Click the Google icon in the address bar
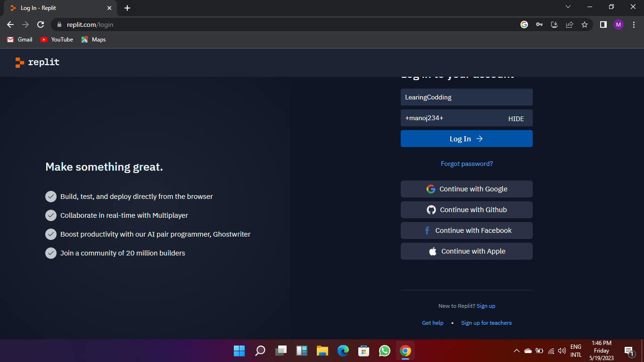The height and width of the screenshot is (362, 644). (x=524, y=25)
